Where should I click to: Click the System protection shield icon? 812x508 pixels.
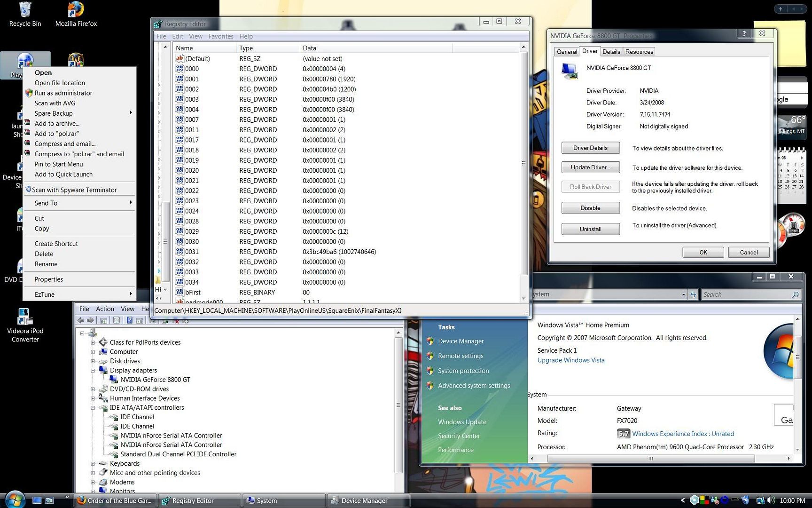pos(429,371)
